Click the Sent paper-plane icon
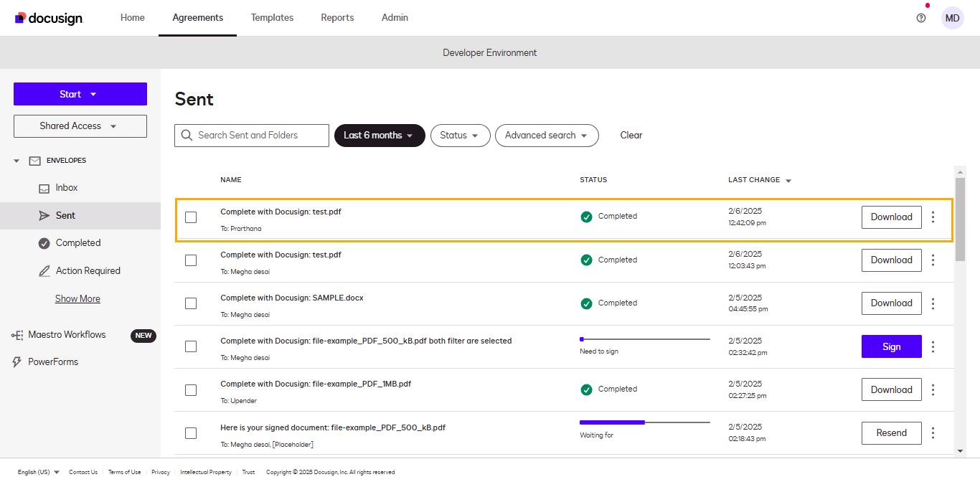This screenshot has height=487, width=980. click(x=44, y=216)
